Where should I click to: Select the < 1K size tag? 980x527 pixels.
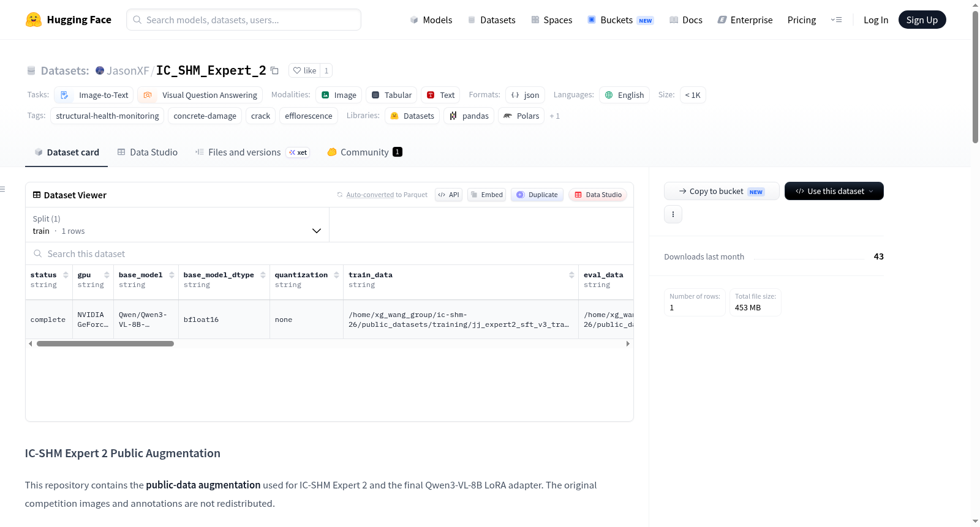click(x=693, y=95)
